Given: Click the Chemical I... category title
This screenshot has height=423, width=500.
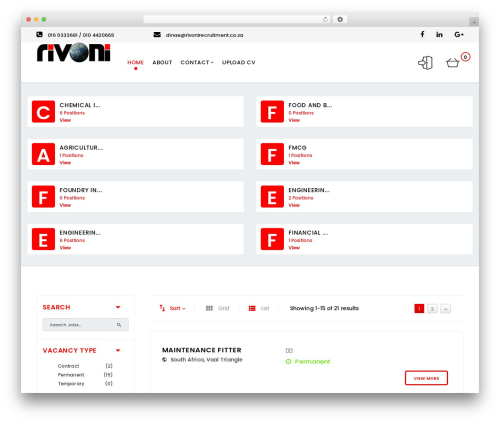Looking at the screenshot, I should click(80, 105).
